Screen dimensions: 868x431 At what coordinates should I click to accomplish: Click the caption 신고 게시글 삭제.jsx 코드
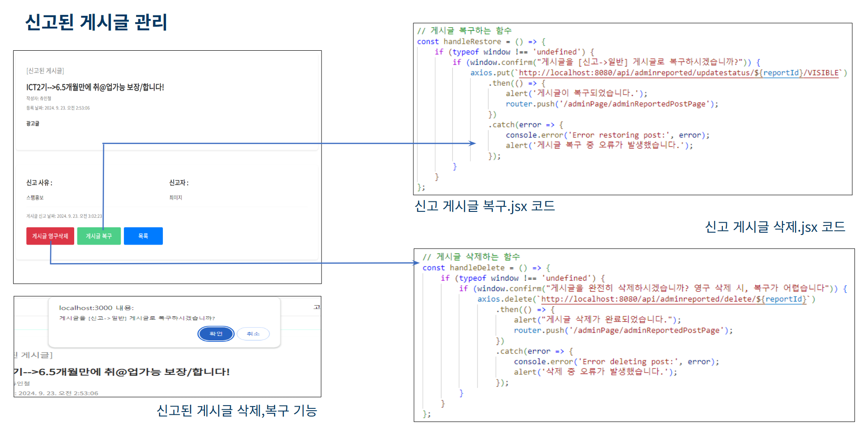click(775, 227)
